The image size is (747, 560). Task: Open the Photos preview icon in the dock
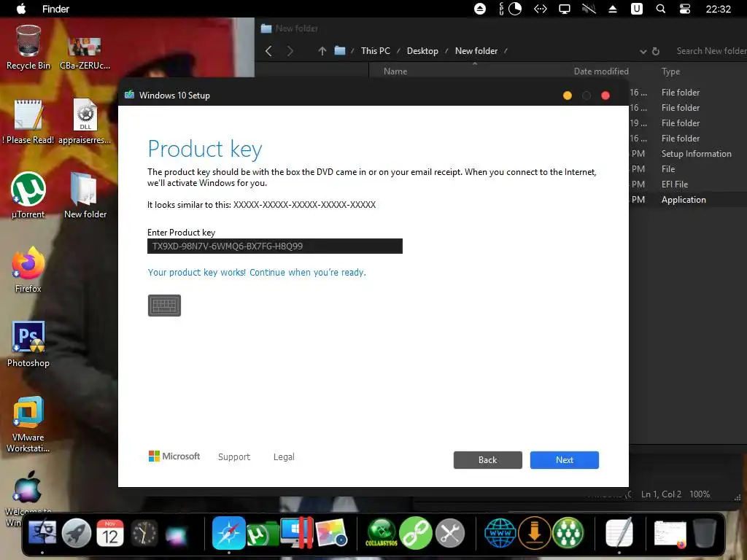click(331, 533)
